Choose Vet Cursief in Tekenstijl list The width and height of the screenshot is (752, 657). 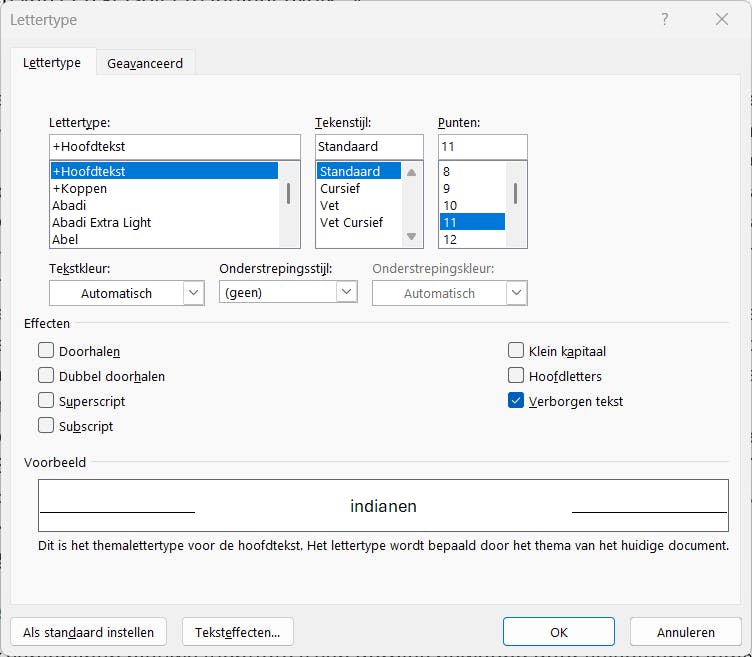point(351,222)
